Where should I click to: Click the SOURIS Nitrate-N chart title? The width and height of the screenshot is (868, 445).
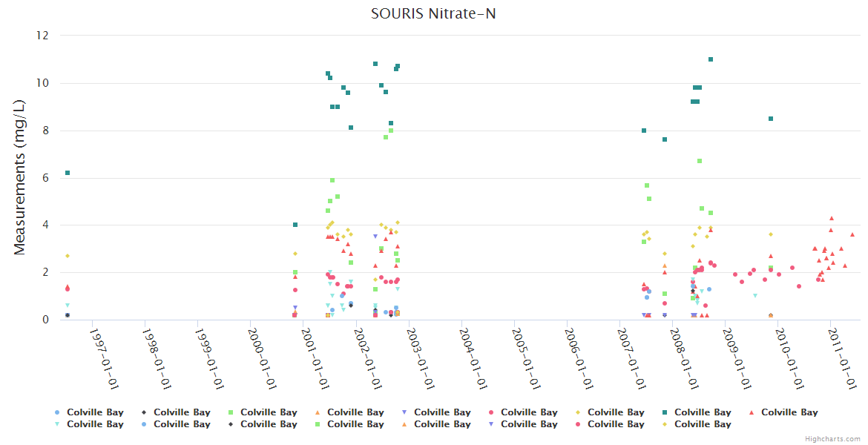(x=433, y=14)
